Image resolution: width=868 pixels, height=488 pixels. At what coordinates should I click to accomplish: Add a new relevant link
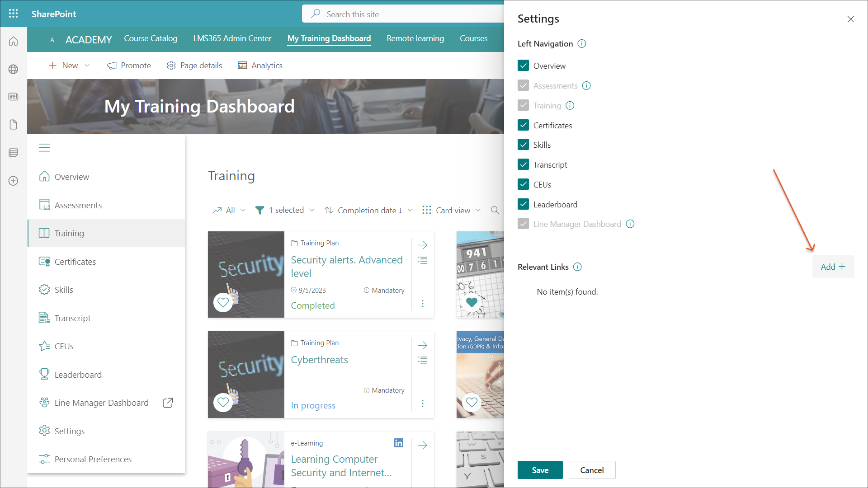point(833,267)
